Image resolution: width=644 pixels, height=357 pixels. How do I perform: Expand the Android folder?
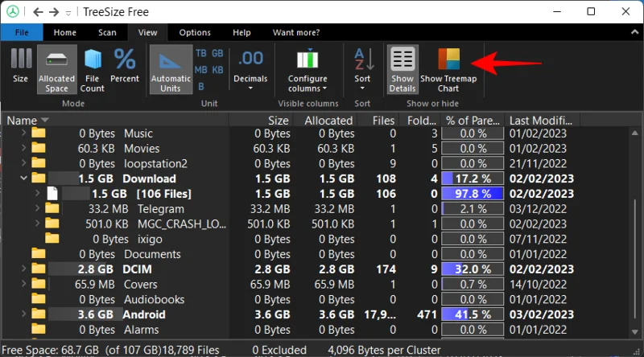click(23, 314)
